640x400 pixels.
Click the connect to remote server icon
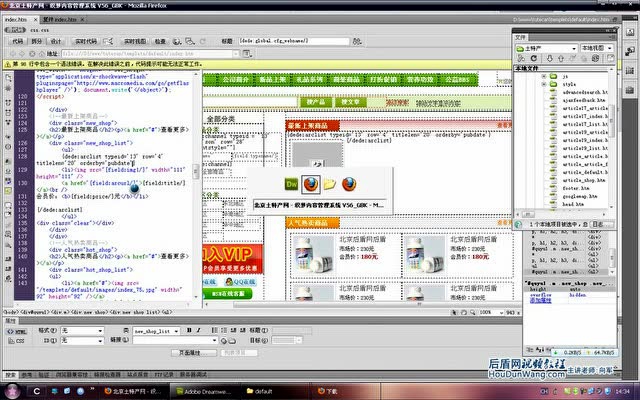click(521, 59)
